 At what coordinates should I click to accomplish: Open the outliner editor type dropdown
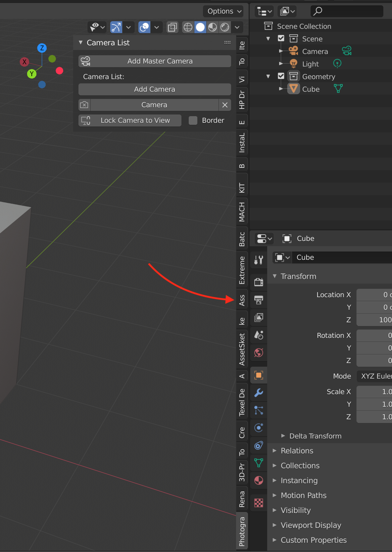coord(264,11)
